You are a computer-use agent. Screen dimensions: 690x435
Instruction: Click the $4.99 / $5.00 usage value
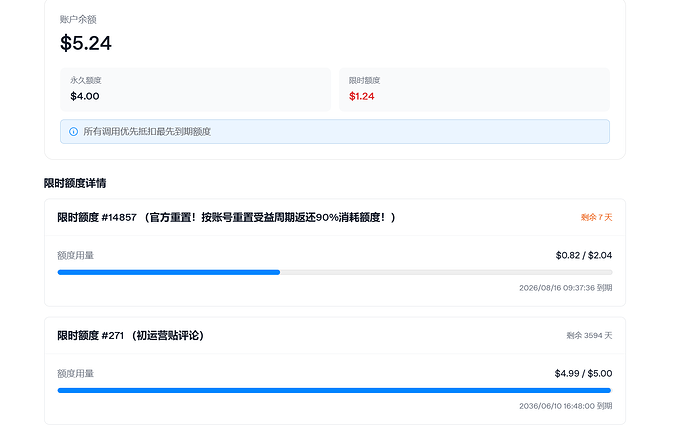(584, 374)
